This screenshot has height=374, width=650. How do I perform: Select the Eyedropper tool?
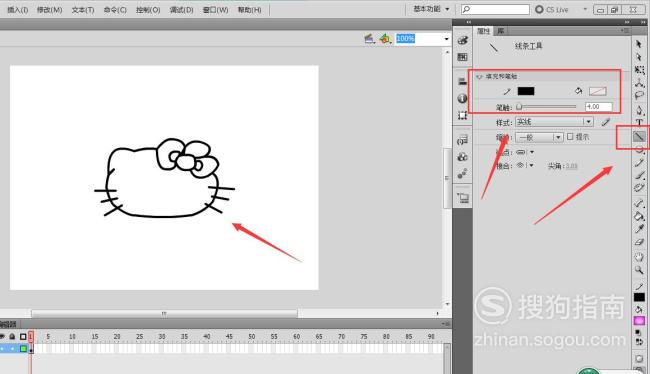[639, 229]
